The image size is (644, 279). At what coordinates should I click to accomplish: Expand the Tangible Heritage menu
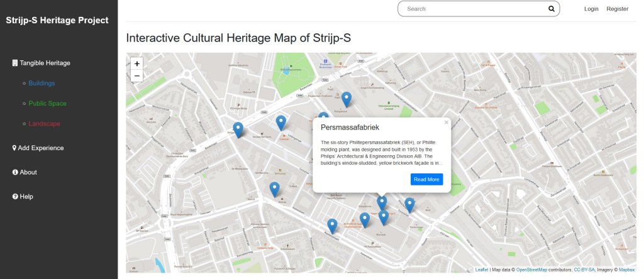click(41, 63)
